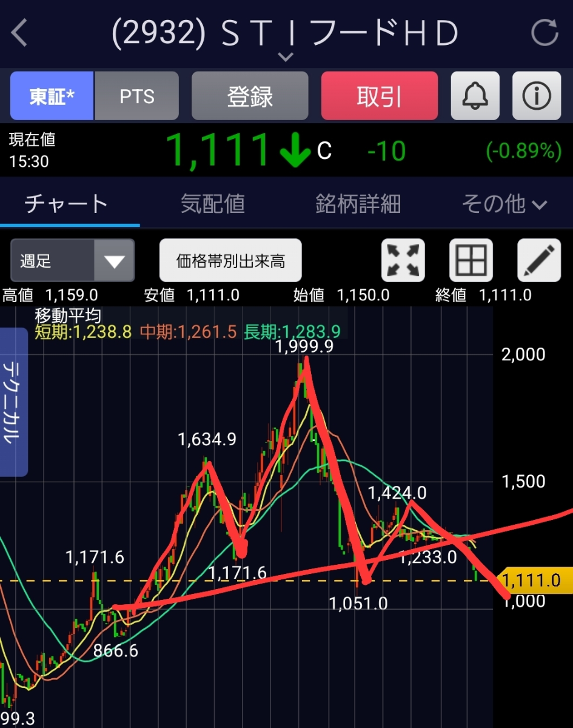
Task: Open 銘柄詳細 tab
Action: click(358, 204)
